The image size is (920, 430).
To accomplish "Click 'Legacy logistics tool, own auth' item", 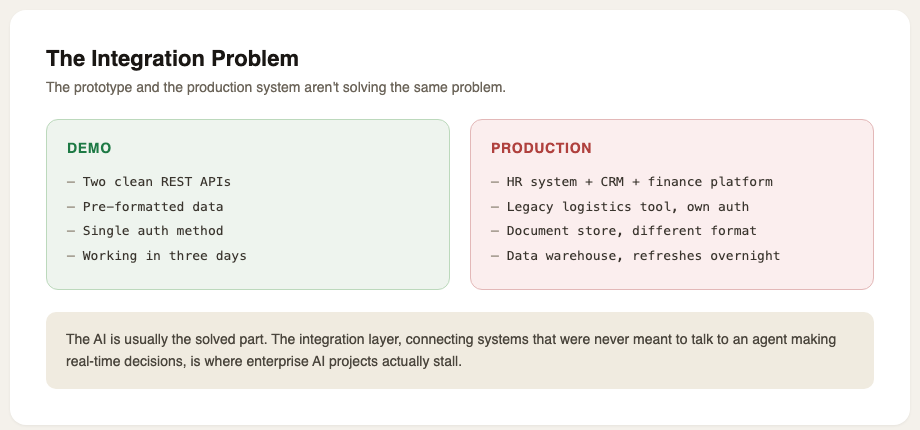I will (x=628, y=206).
